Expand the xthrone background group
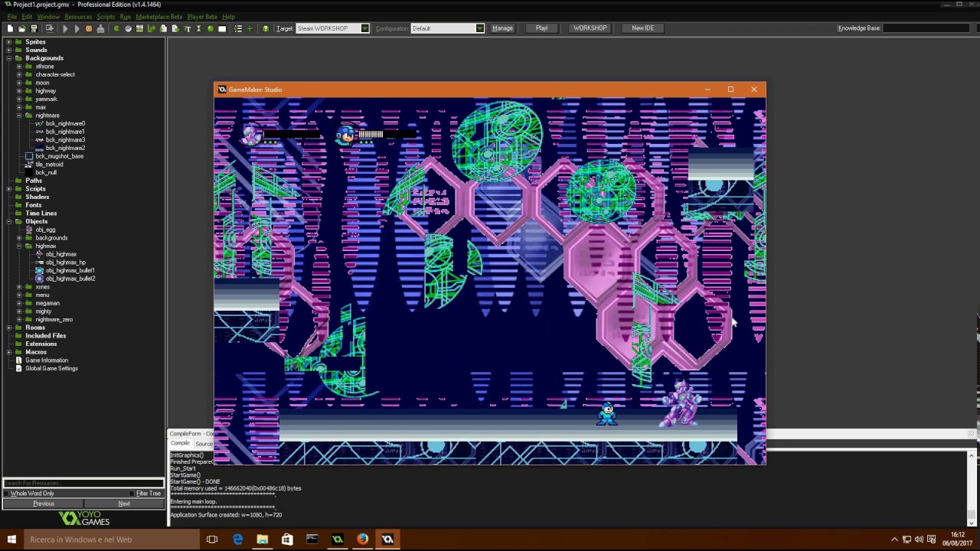 [x=19, y=67]
